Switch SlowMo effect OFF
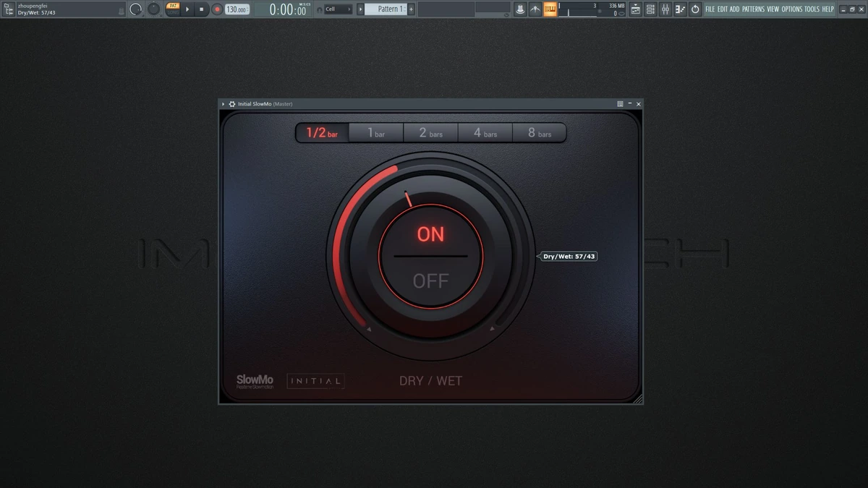This screenshot has height=488, width=868. (x=431, y=281)
